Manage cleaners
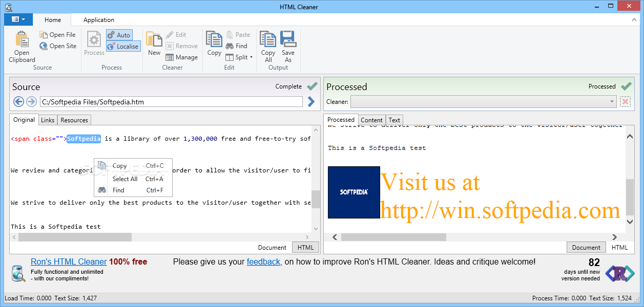 click(x=182, y=57)
